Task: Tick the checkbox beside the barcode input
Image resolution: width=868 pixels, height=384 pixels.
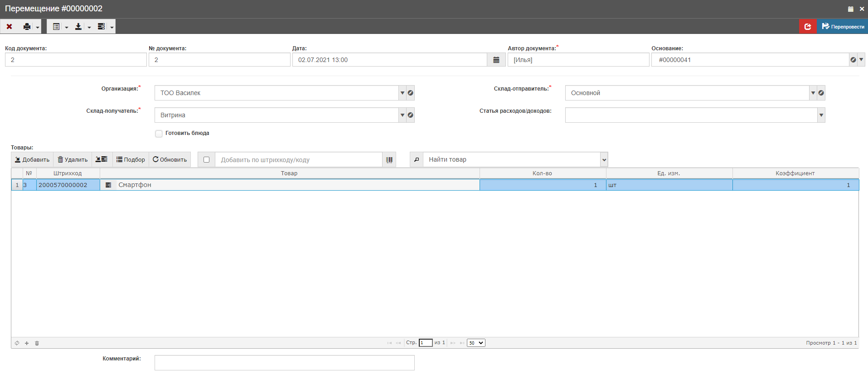Action: click(207, 160)
